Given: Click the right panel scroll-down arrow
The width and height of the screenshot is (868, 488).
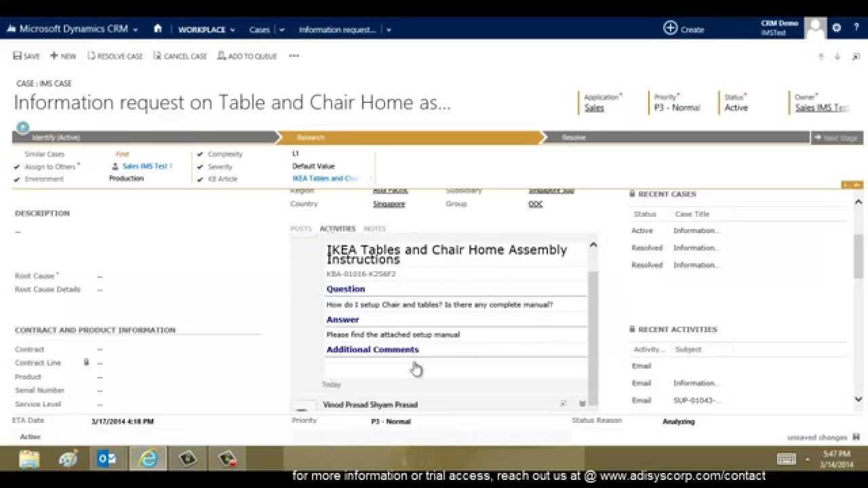Looking at the screenshot, I should point(859,399).
